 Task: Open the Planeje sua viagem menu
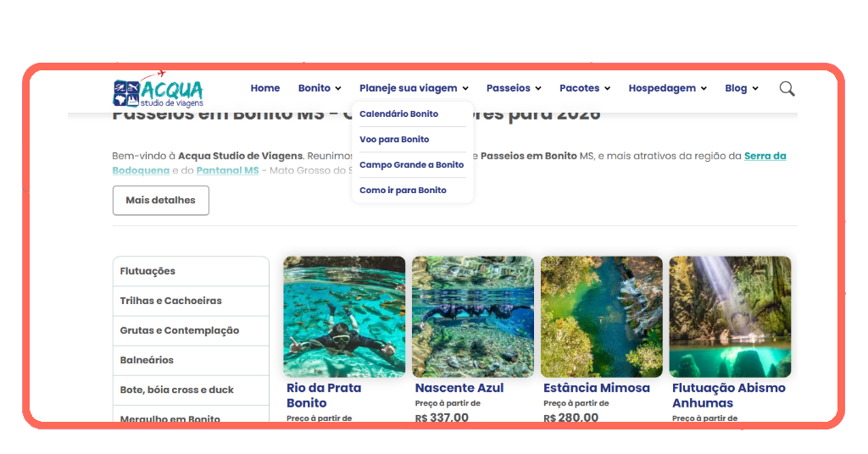[408, 88]
